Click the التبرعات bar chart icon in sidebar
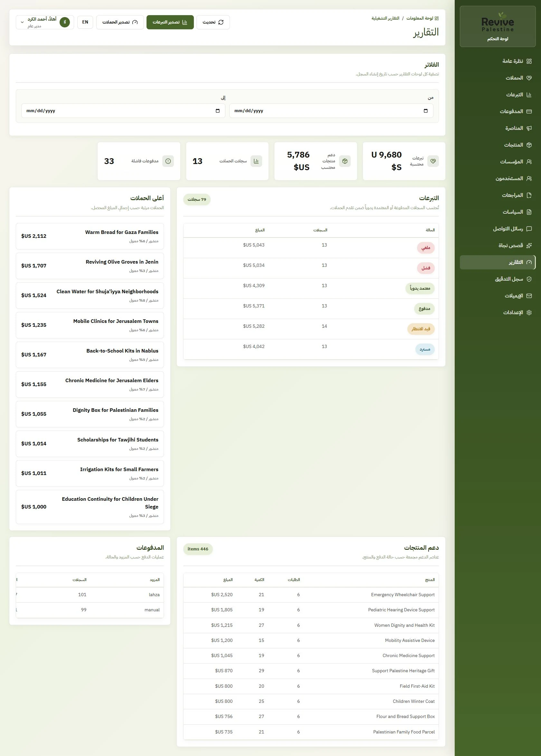This screenshot has height=756, width=541. pos(529,95)
